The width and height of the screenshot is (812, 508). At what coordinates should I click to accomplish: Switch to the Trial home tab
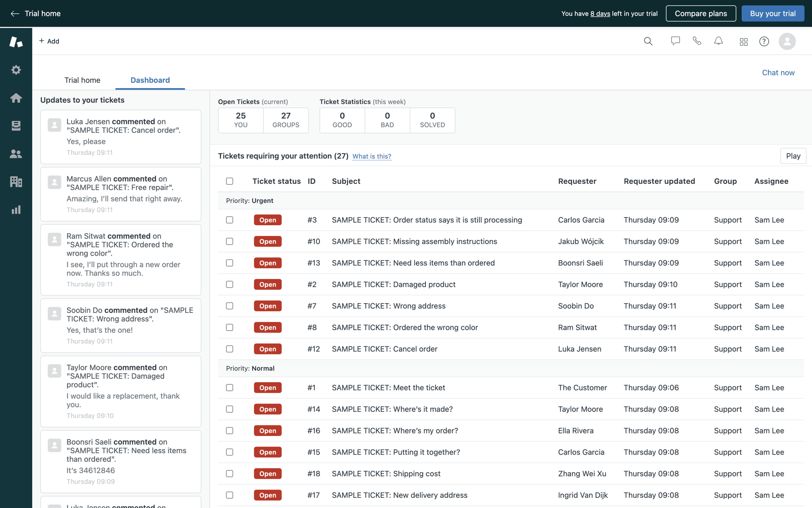(82, 80)
